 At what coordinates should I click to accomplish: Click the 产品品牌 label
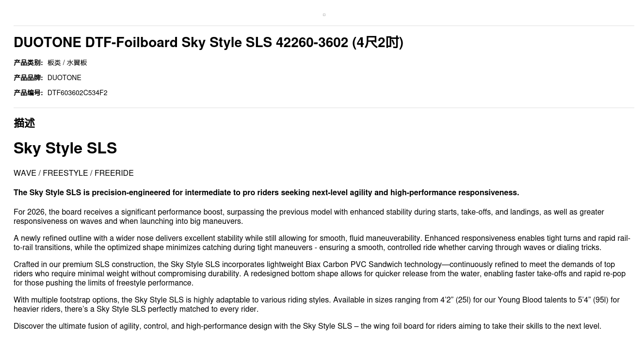[x=28, y=78]
